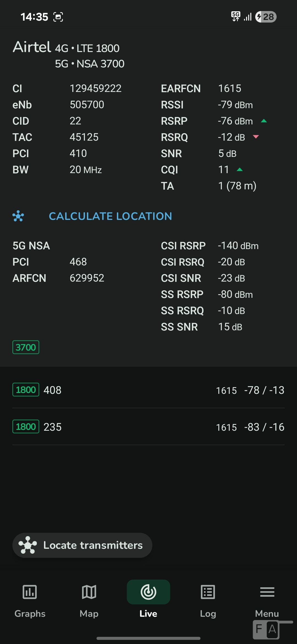297x644 pixels.
Task: Open the hamburger Menu icon
Action: [267, 592]
